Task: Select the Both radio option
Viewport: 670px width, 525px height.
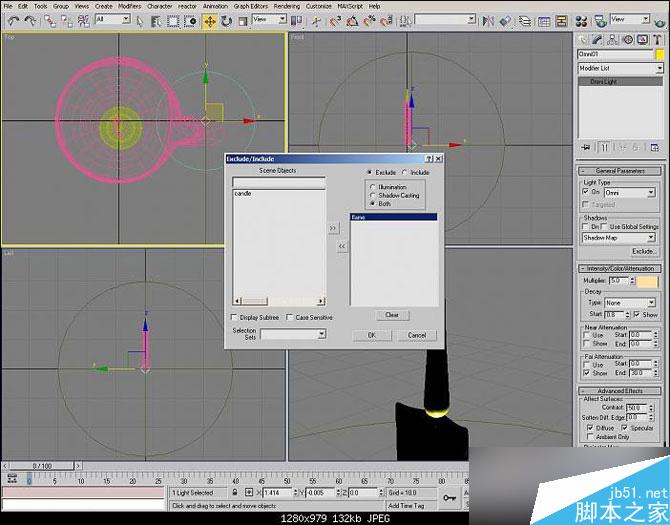Action: click(373, 204)
